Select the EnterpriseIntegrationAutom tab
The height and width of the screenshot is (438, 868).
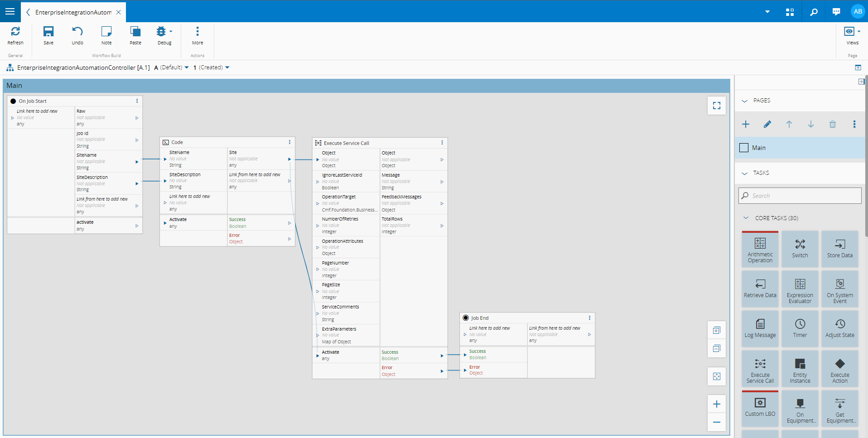point(73,12)
